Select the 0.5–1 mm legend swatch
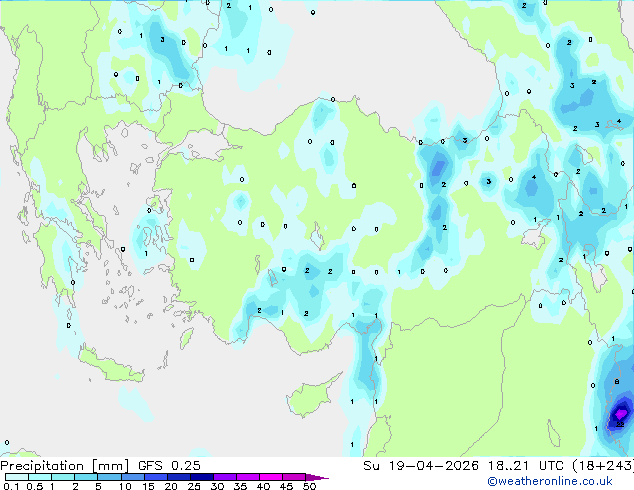The image size is (634, 490). point(40,477)
